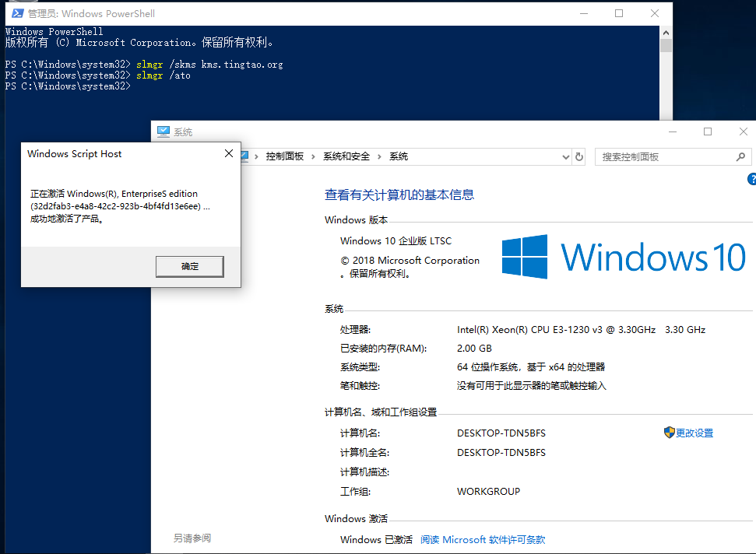Click the 确定 button in Windows Script Host dialog
756x554 pixels.
coord(189,266)
